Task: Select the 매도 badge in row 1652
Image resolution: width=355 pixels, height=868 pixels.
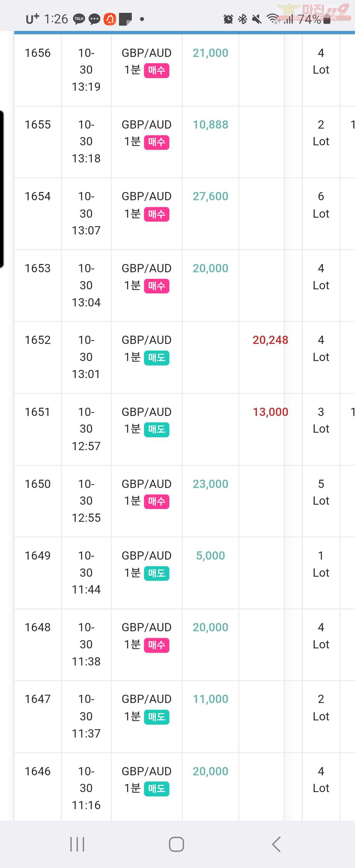Action: tap(156, 357)
